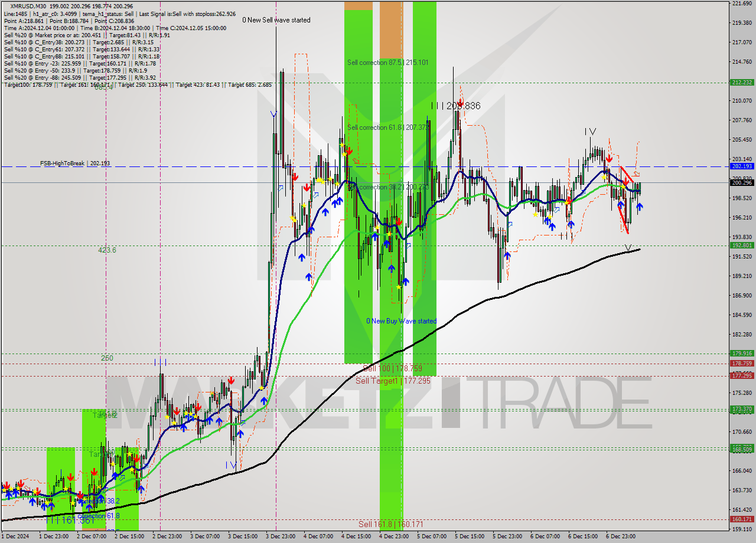This screenshot has width=756, height=543.
Task: Click the current price tag 200.296
Action: (x=742, y=182)
